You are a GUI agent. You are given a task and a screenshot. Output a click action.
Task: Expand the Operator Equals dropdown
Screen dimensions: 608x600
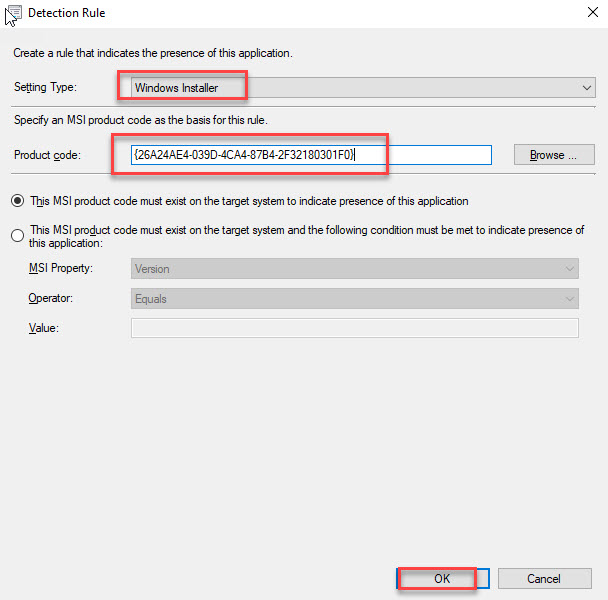(x=355, y=299)
